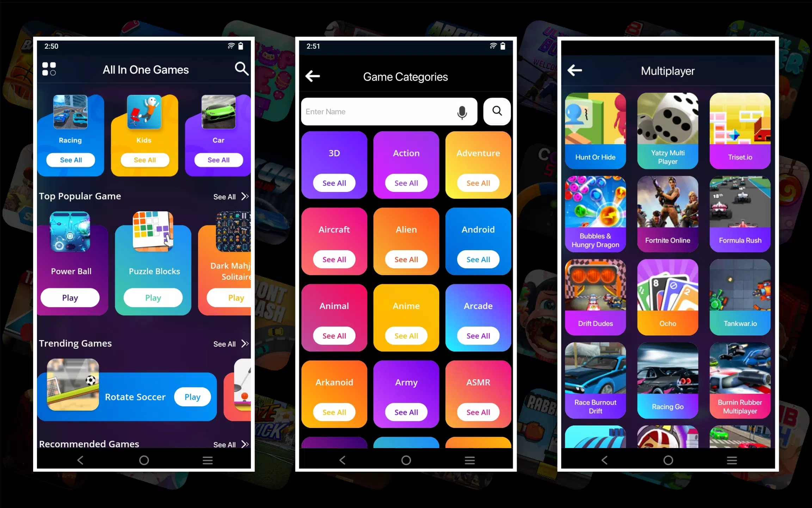Screen dimensions: 812x508
Task: Expand Recommended Games See All section
Action: pyautogui.click(x=231, y=444)
